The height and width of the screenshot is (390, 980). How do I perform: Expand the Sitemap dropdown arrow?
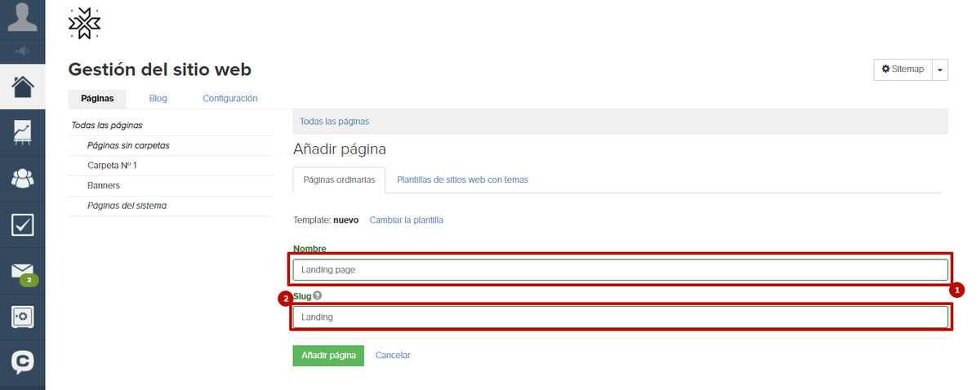coord(940,69)
